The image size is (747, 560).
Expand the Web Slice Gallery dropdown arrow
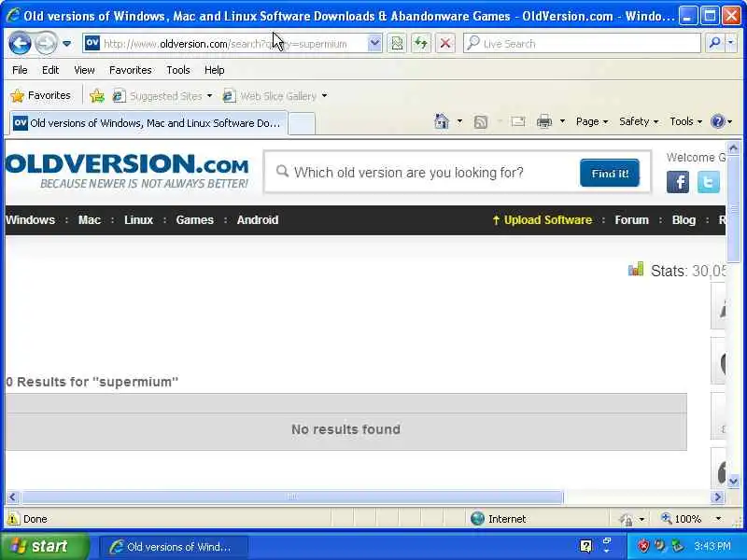click(x=324, y=96)
